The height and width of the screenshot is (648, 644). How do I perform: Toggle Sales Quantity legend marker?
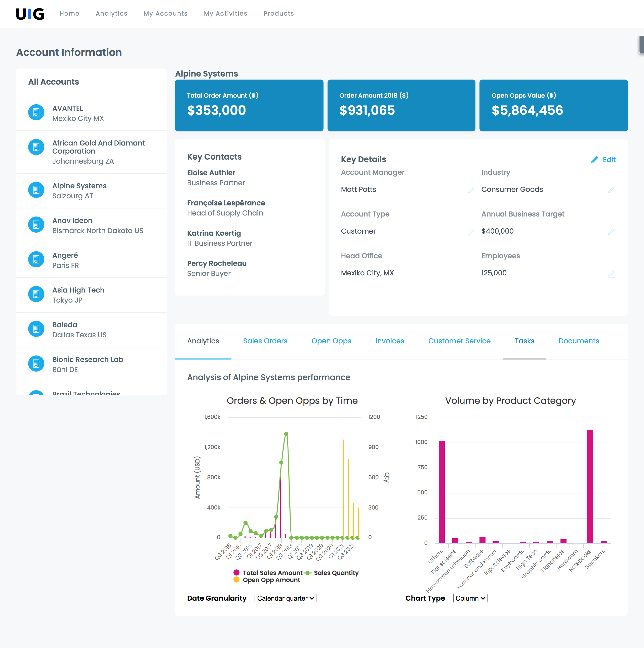(x=307, y=573)
